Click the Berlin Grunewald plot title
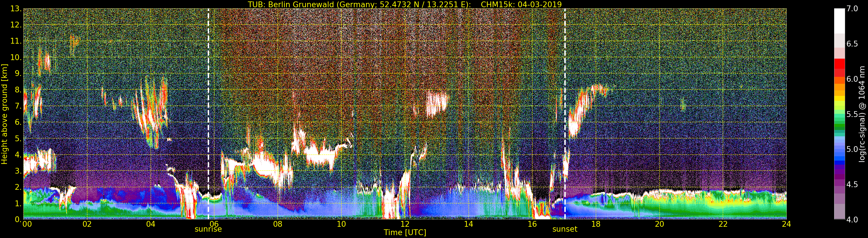 tap(404, 4)
